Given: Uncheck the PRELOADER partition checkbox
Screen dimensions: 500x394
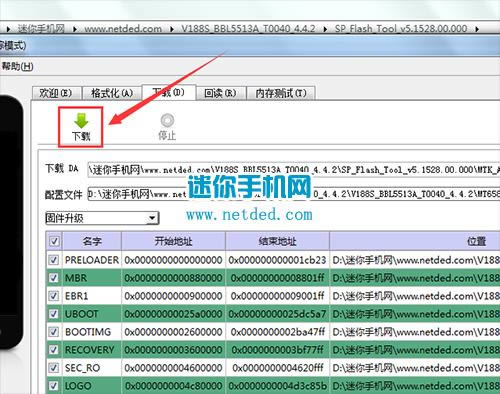Looking at the screenshot, I should pos(54,260).
